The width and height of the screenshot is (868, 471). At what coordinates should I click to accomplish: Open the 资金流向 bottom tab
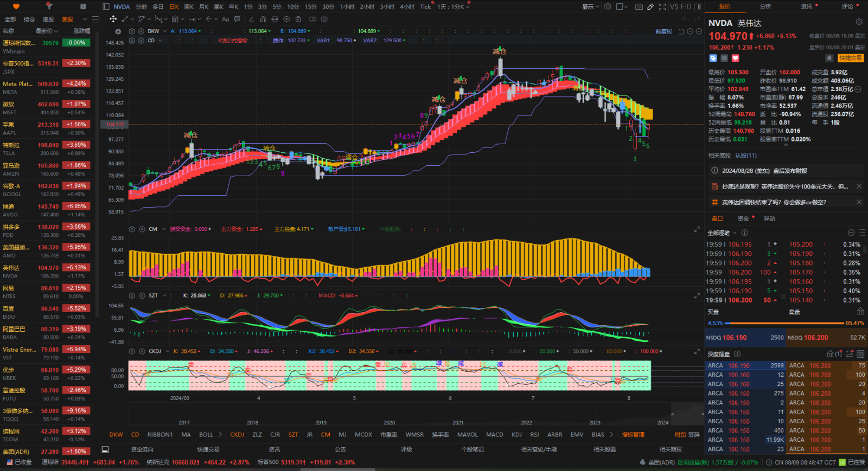pos(142,449)
